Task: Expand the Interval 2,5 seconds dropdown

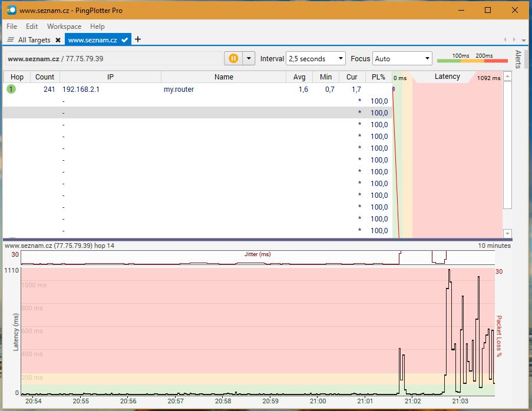Action: (x=315, y=58)
